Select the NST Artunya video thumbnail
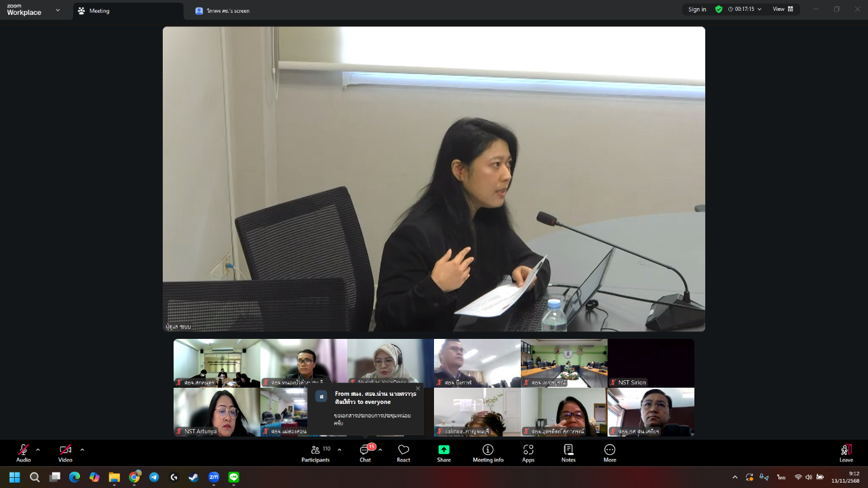This screenshot has width=868, height=488. coord(216,411)
